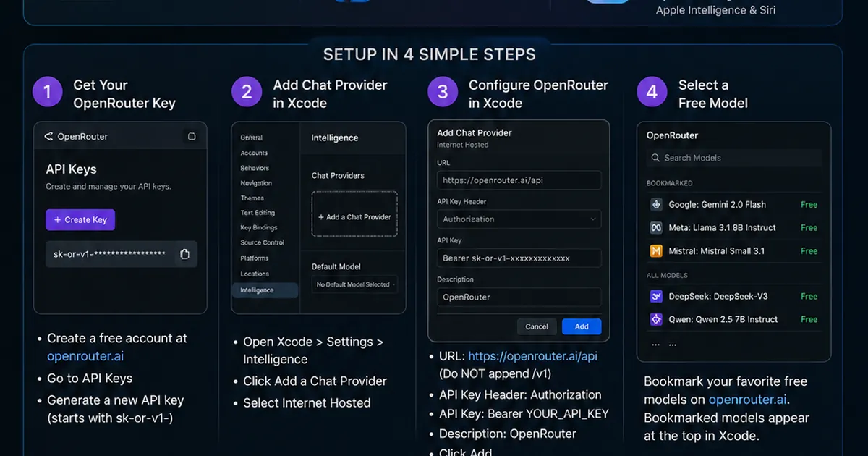This screenshot has height=456, width=868.
Task: Select Source Control in settings sidebar
Action: point(262,243)
